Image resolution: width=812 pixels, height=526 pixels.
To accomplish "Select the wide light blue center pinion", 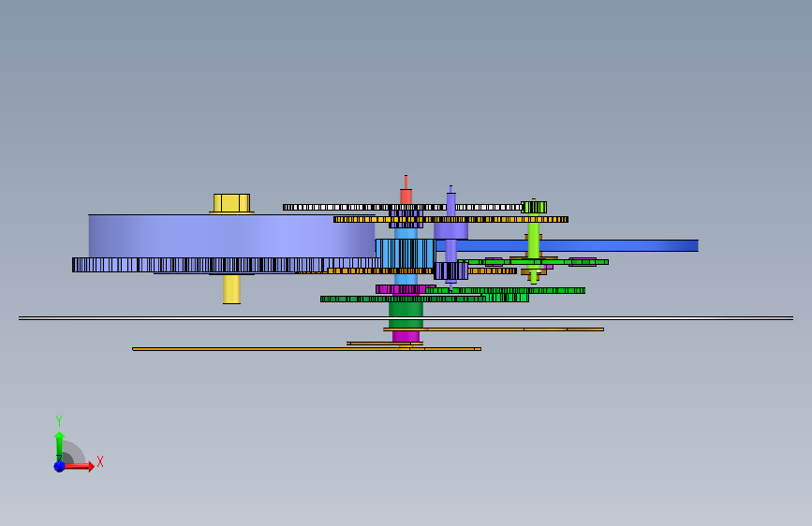I will 406,253.
